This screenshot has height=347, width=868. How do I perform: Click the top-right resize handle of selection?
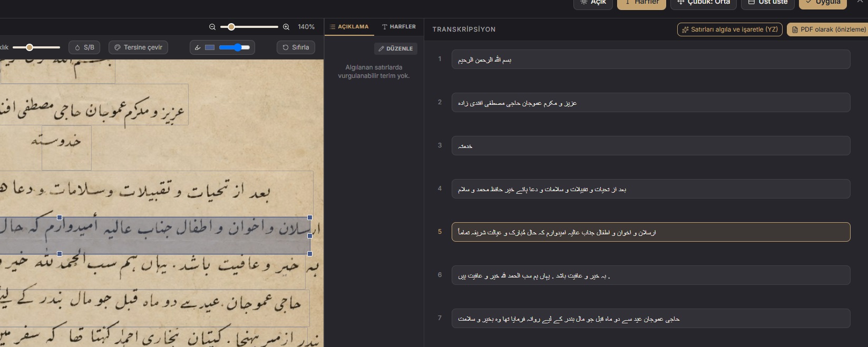310,217
